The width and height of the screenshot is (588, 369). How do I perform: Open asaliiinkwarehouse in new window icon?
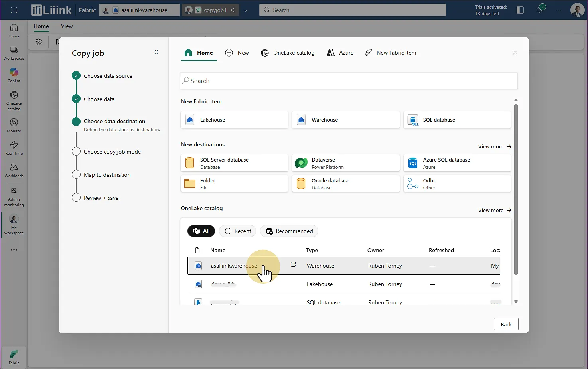pos(293,265)
